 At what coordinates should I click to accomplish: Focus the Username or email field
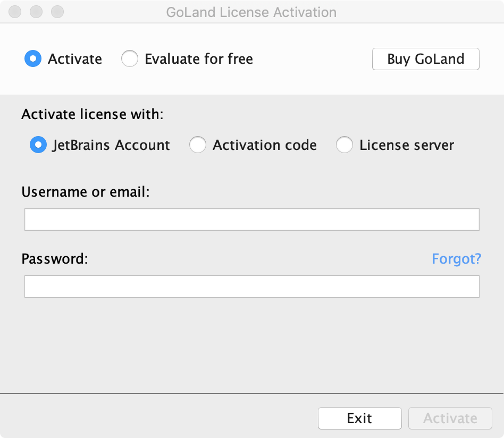coord(252,220)
